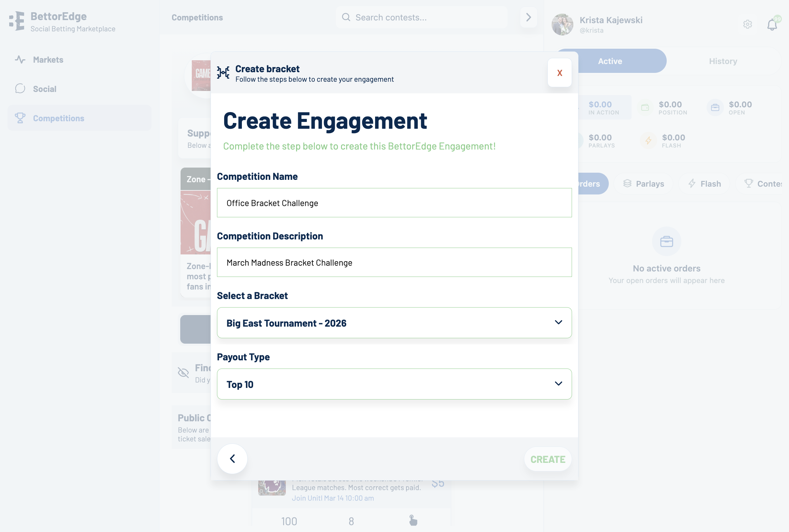The image size is (789, 532).
Task: Select the Flash filter tab
Action: pyautogui.click(x=704, y=184)
